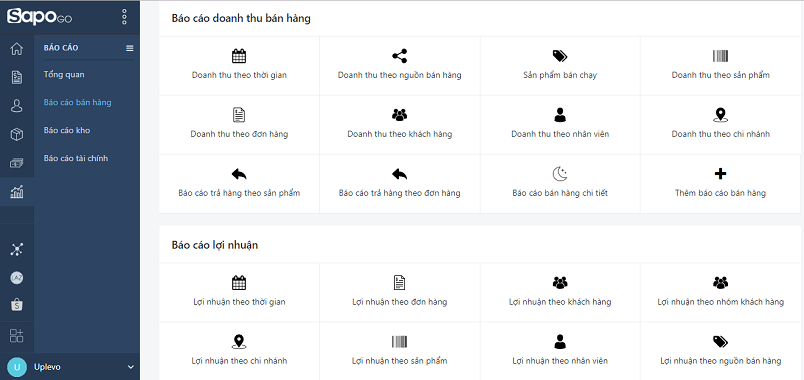The image size is (804, 380).
Task: Open Doanh thu theo thời gian report
Action: [x=239, y=66]
